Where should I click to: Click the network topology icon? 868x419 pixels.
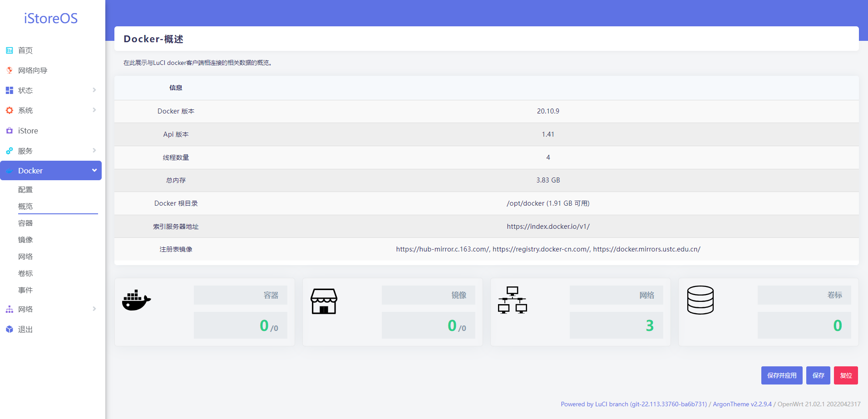(512, 300)
